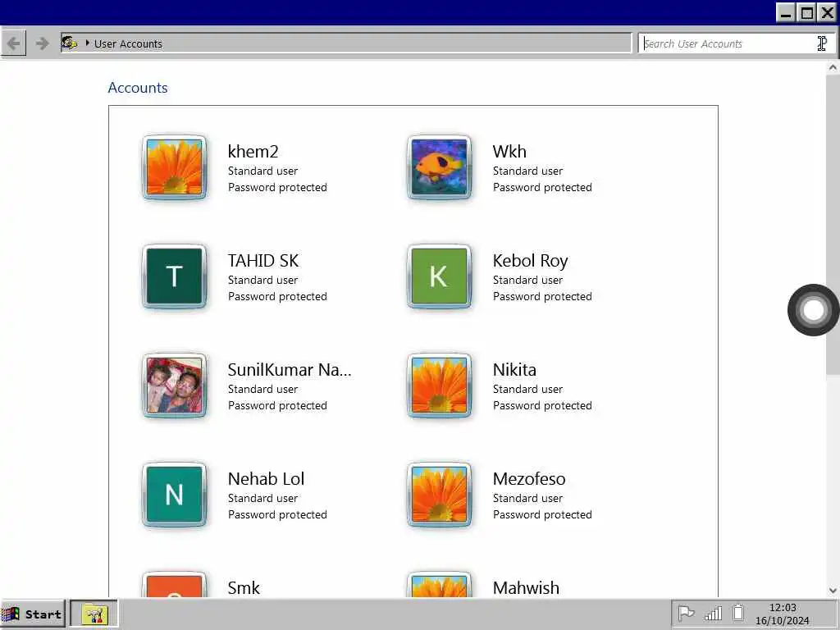The width and height of the screenshot is (840, 630).
Task: Click 'Password protected' under Wkh
Action: click(542, 188)
